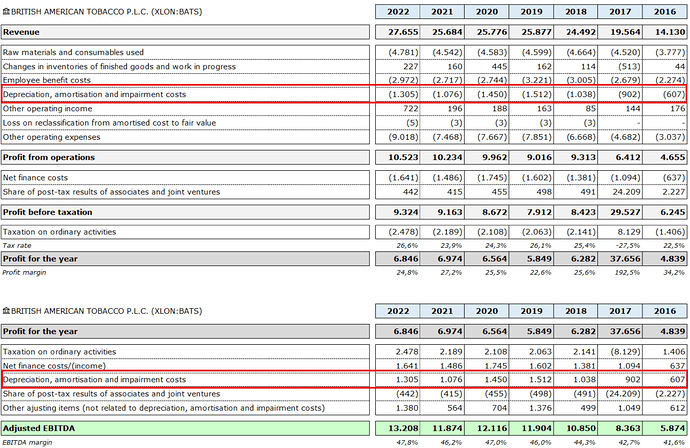The height and width of the screenshot is (448, 690).
Task: Select the Profit from operations row label
Action: (x=49, y=158)
